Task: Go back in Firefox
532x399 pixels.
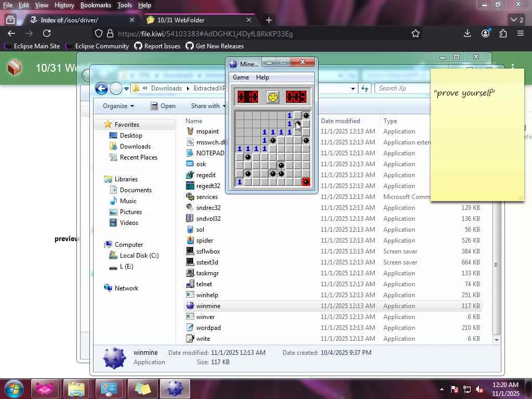Action: click(x=11, y=33)
